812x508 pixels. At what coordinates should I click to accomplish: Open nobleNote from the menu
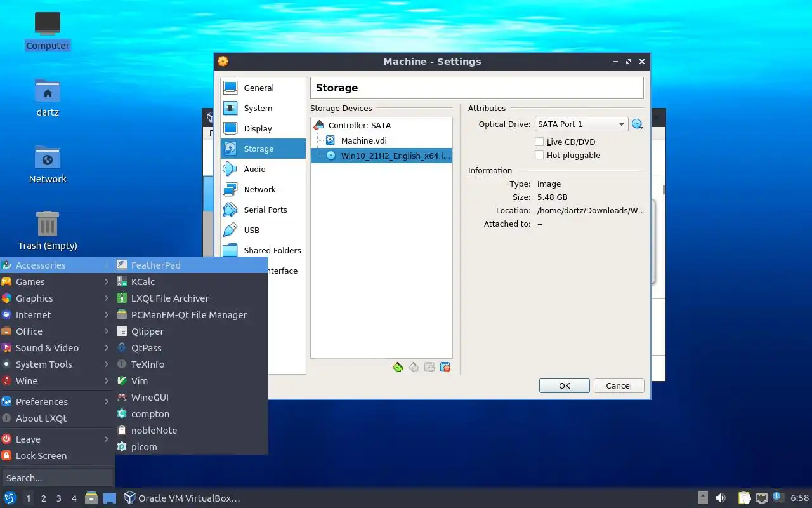[x=192, y=430]
